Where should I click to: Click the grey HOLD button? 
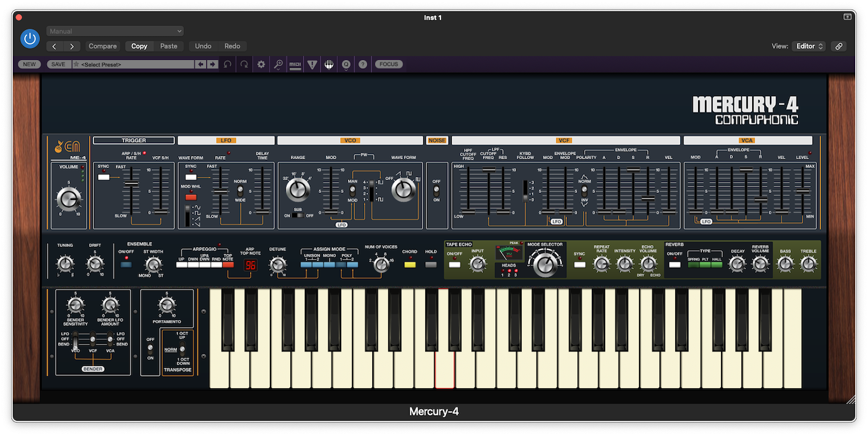tap(431, 265)
